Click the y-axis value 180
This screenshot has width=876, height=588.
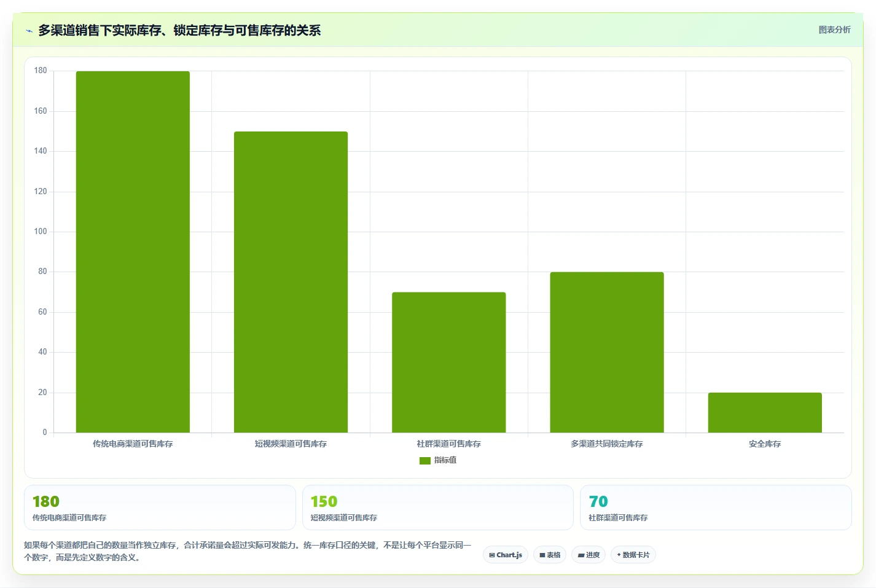click(x=41, y=71)
